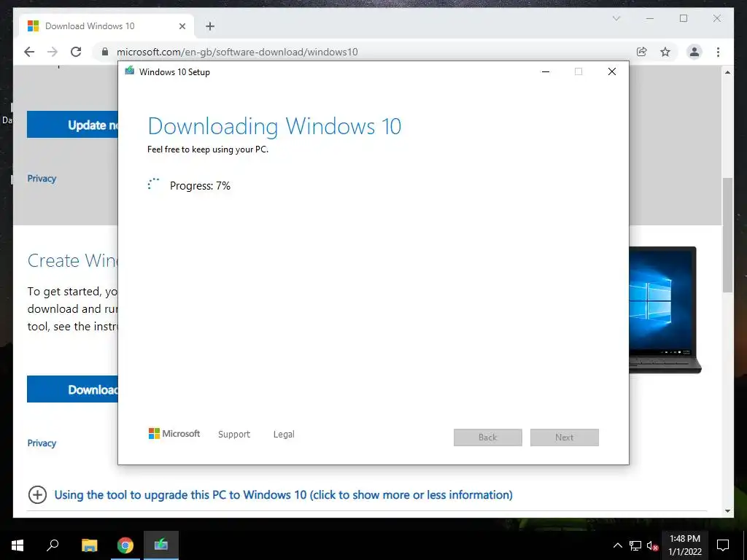Minimize the Windows 10 Setup window
This screenshot has width=747, height=560.
(x=546, y=71)
